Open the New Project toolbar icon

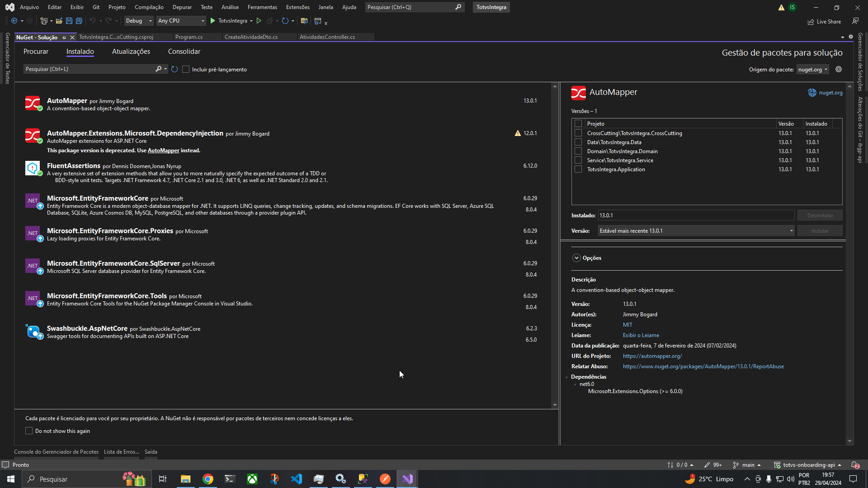click(x=43, y=21)
